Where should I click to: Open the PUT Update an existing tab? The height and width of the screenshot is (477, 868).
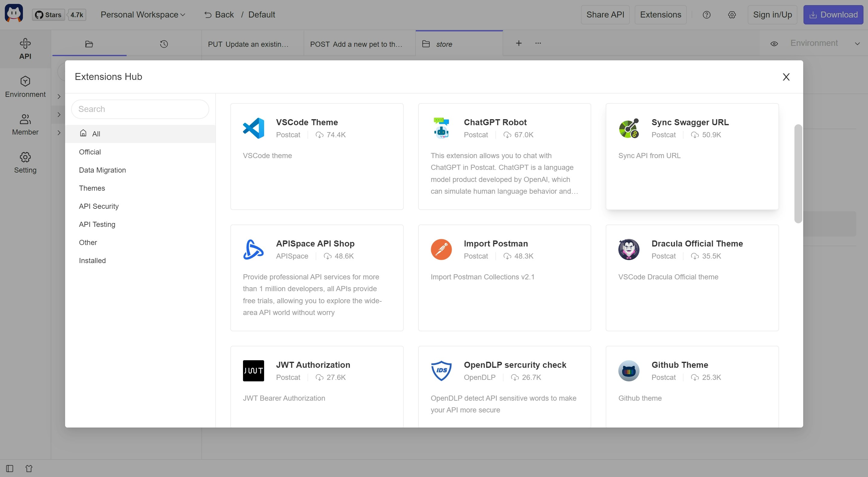pos(253,44)
